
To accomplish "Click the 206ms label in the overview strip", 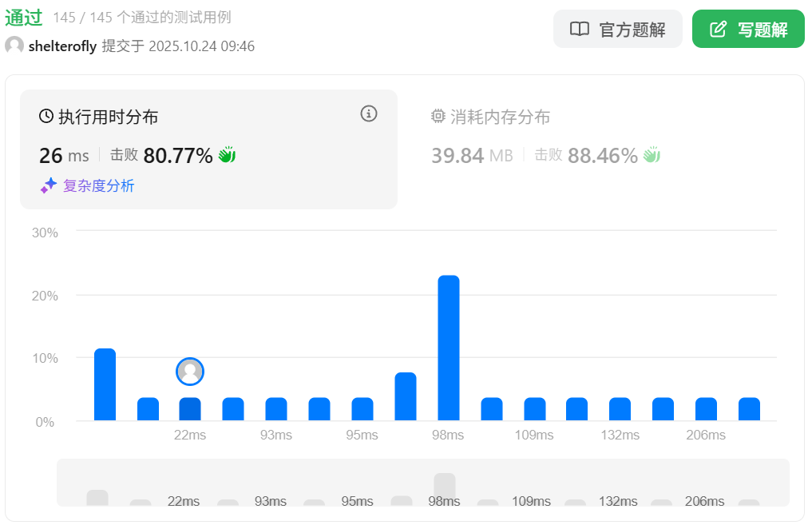I will click(704, 502).
